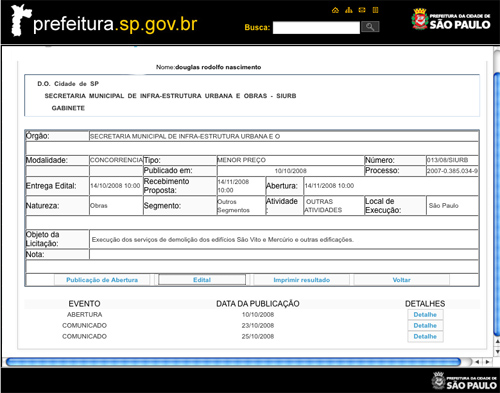Open the site map icon in header
Viewport: 500px width, 393px height.
pos(349,10)
